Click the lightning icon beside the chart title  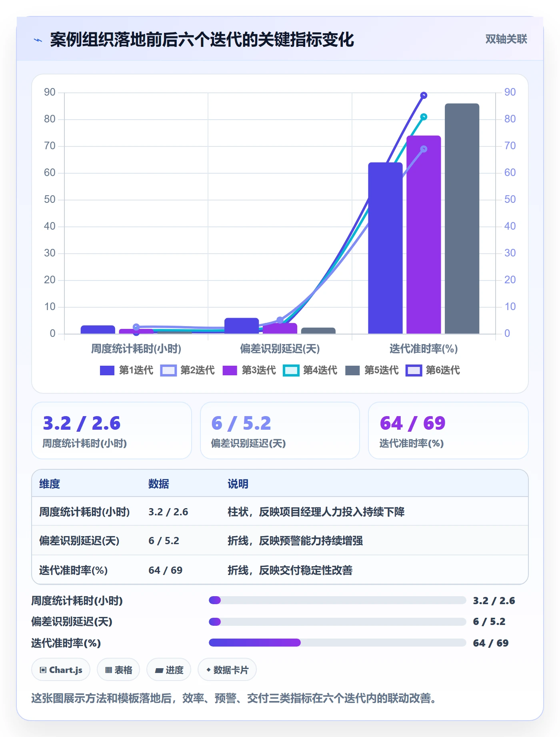[38, 40]
